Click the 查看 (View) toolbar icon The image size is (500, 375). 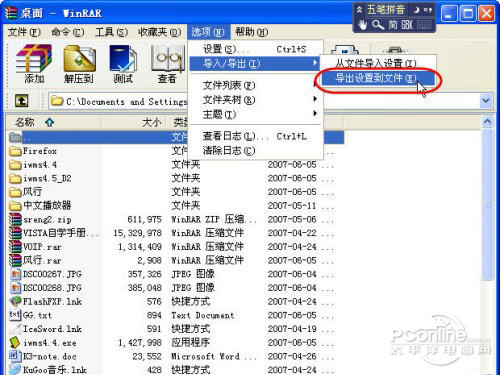click(x=167, y=64)
